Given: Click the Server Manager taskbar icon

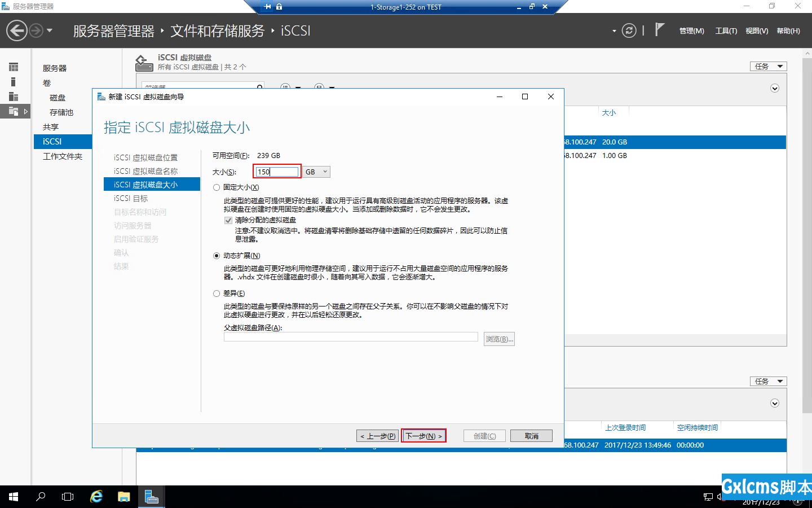Looking at the screenshot, I should coord(152,497).
